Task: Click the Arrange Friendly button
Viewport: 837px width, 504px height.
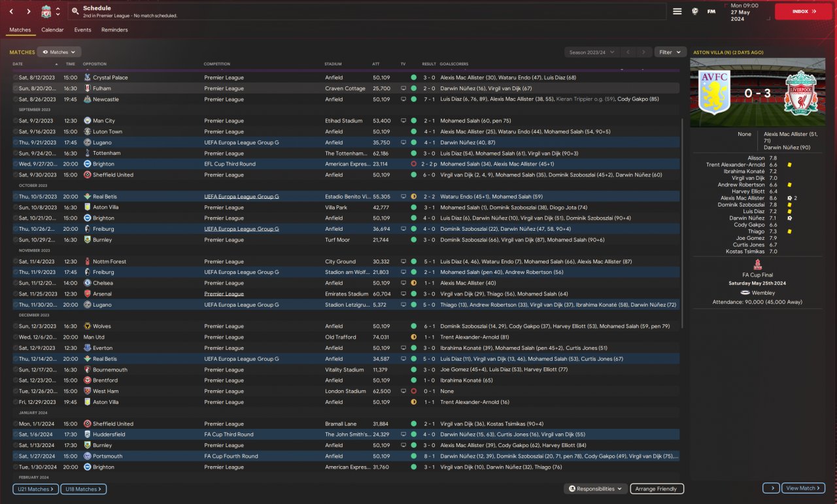Action: (657, 489)
